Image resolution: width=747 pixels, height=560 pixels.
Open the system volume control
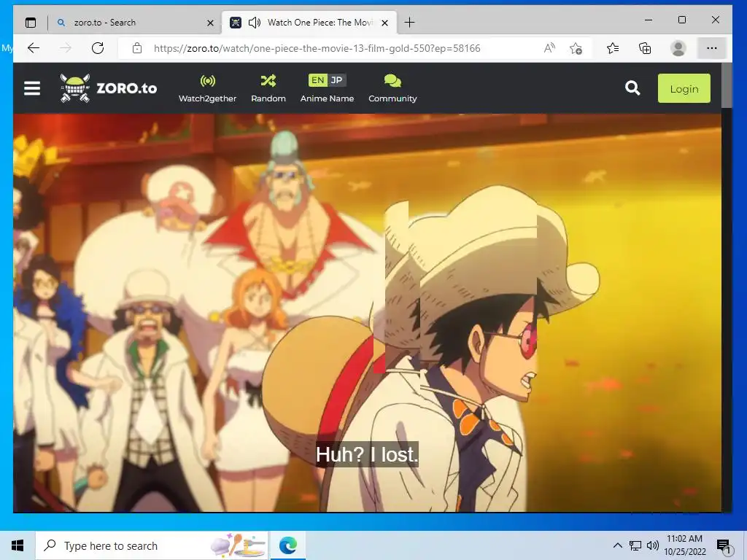(x=653, y=545)
